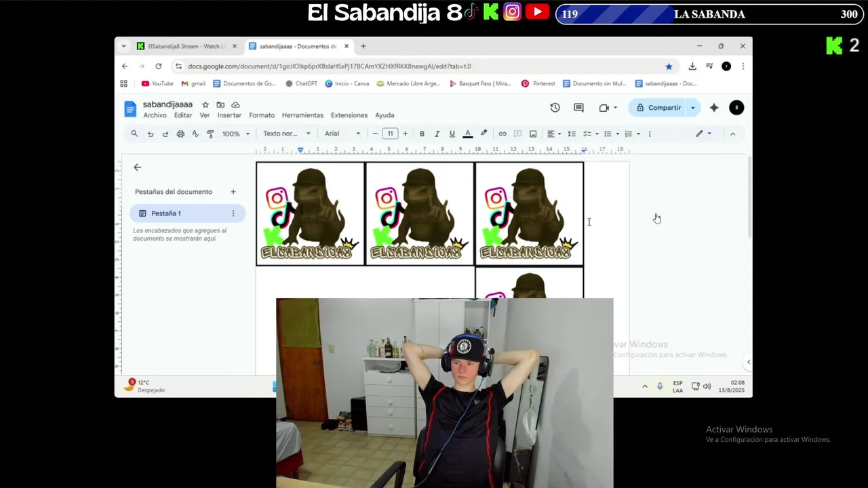The image size is (868, 488).
Task: Open the Herramientas menu
Action: tap(302, 115)
